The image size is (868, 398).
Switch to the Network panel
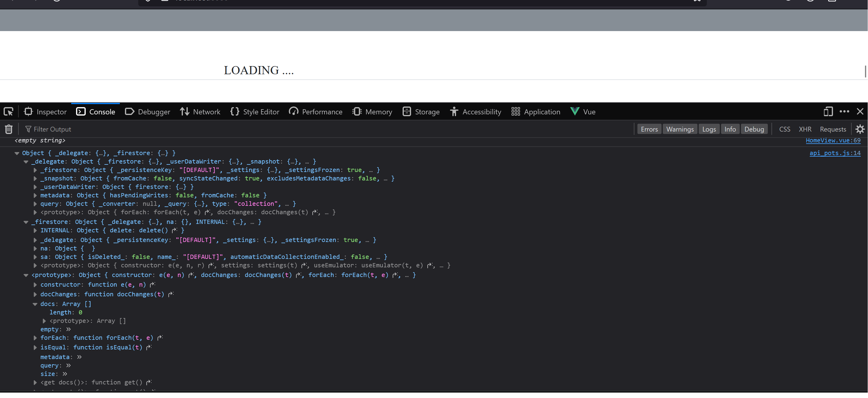click(x=200, y=112)
